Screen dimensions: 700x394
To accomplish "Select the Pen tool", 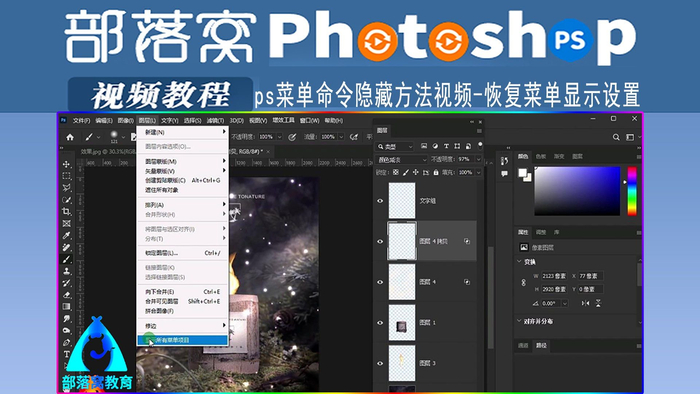I will [x=67, y=342].
